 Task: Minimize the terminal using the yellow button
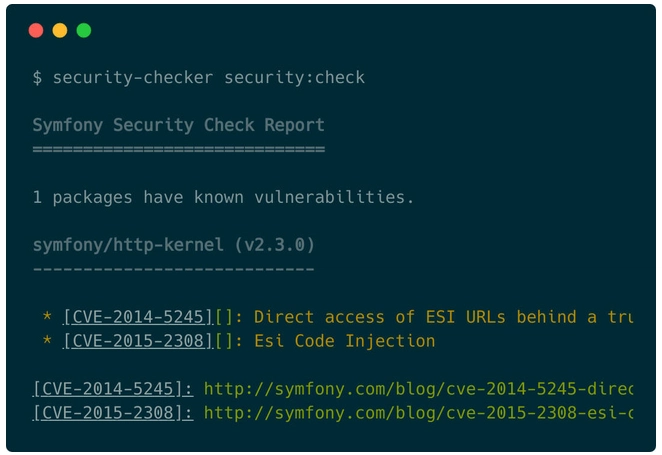(60, 30)
